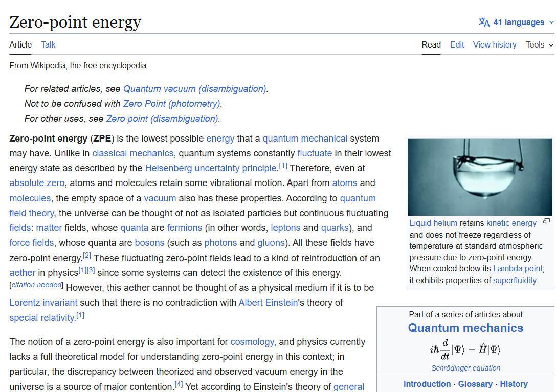Open the 'Lambda point' caption link
The height and width of the screenshot is (392, 556).
(x=518, y=269)
